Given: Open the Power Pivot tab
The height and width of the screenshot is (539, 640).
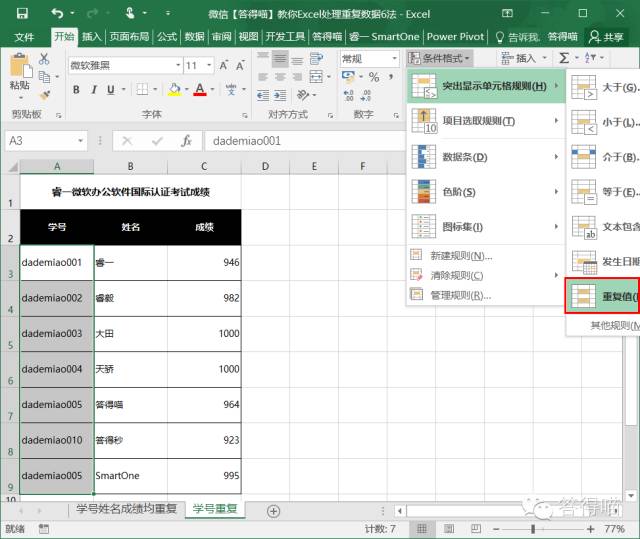Looking at the screenshot, I should coord(455,37).
